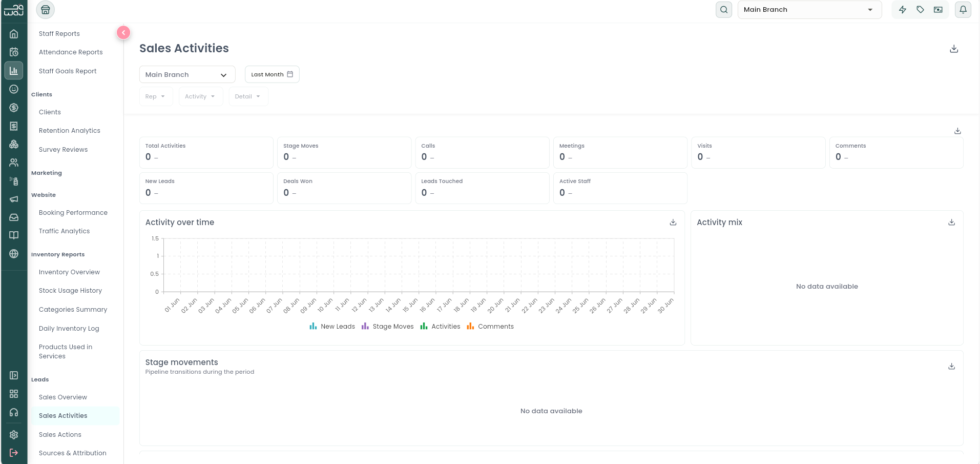Open the home icon in left sidebar
This screenshot has height=464, width=980.
(x=14, y=34)
